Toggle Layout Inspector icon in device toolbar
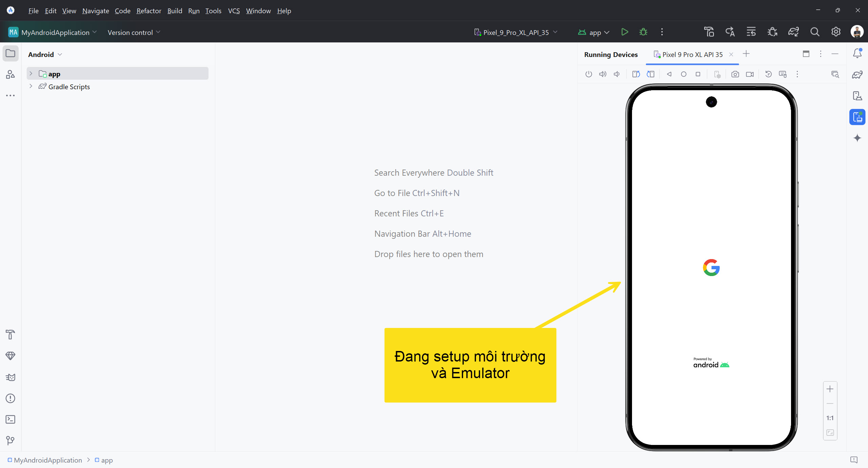This screenshot has width=868, height=468. coord(835,74)
